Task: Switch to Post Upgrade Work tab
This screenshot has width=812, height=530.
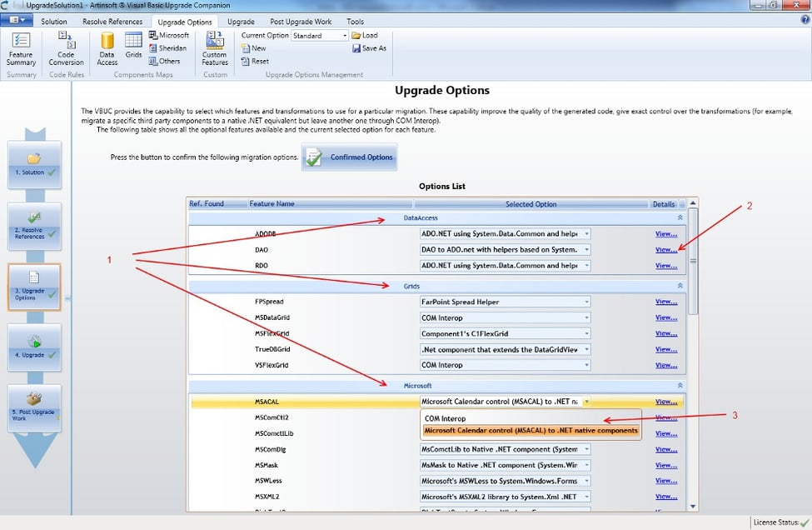Action: pyautogui.click(x=301, y=22)
